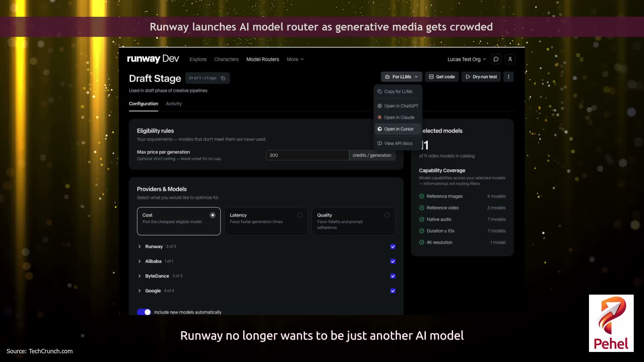Image resolution: width=644 pixels, height=362 pixels.
Task: Select the Cost optimization option
Action: 179,221
